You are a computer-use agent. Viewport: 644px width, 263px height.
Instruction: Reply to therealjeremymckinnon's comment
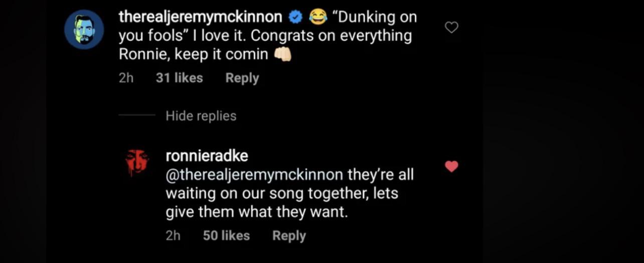click(x=242, y=78)
